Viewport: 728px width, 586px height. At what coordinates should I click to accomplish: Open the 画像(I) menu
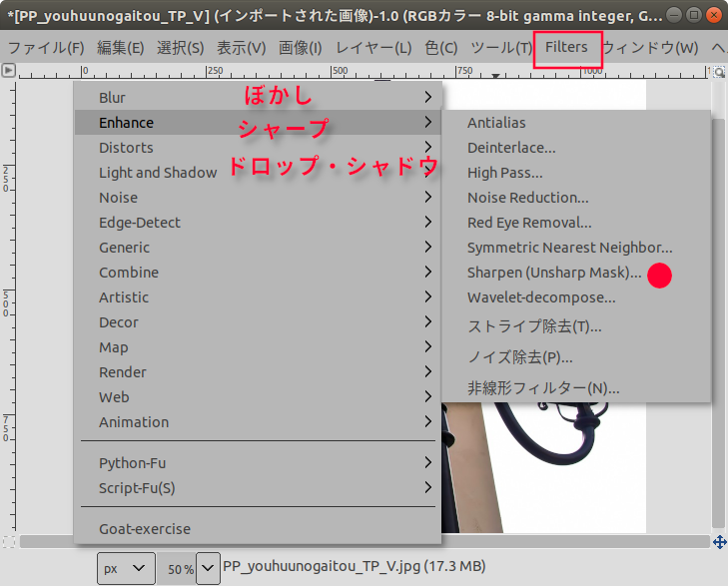click(x=300, y=47)
